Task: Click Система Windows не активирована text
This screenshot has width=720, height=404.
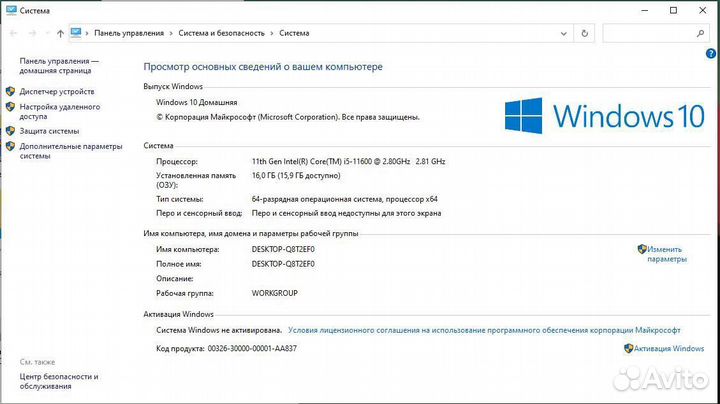Action: (x=219, y=330)
